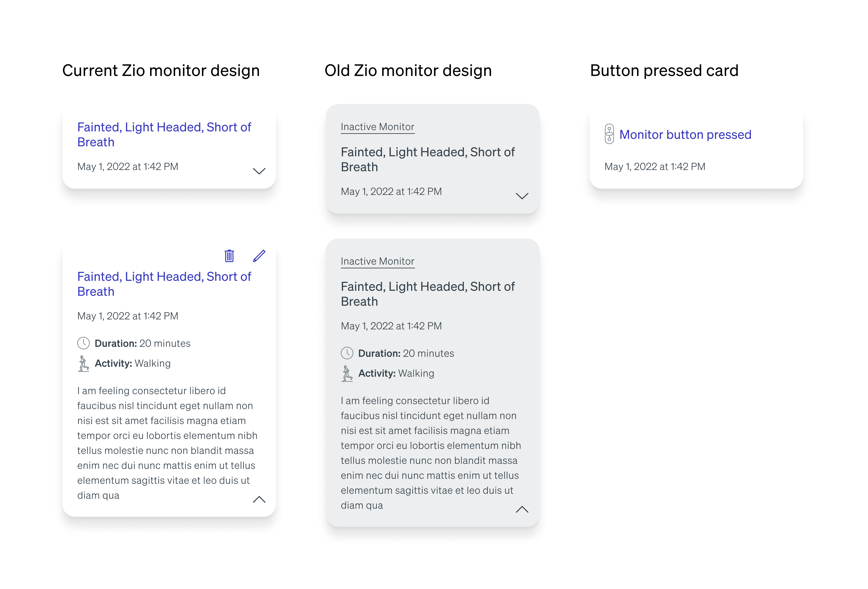Click Duration: 20 minutes in gray card
The image size is (868, 589).
(x=406, y=353)
